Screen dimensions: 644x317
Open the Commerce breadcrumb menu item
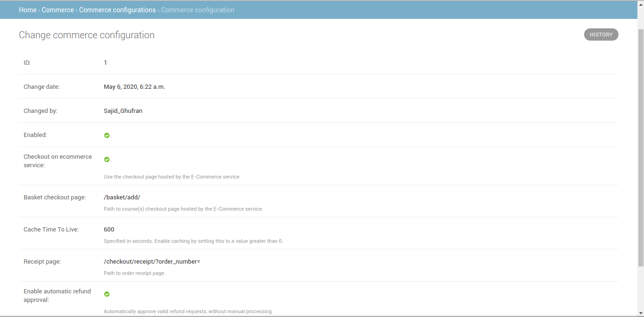(x=58, y=9)
